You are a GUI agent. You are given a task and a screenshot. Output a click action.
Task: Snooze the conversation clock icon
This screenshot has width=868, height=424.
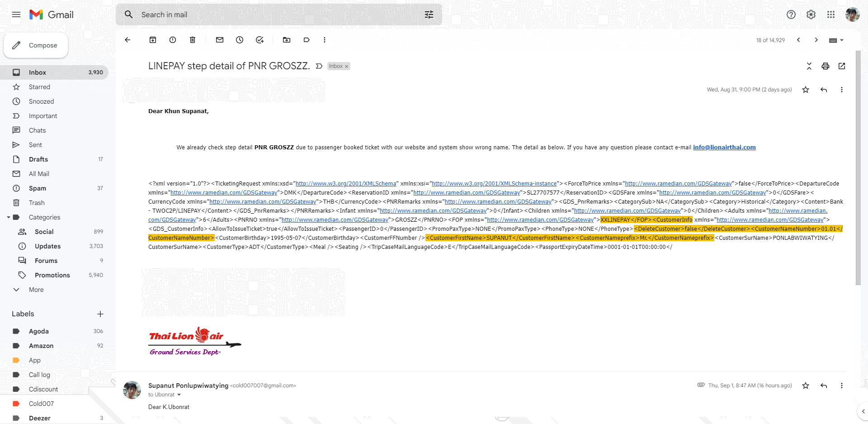240,40
